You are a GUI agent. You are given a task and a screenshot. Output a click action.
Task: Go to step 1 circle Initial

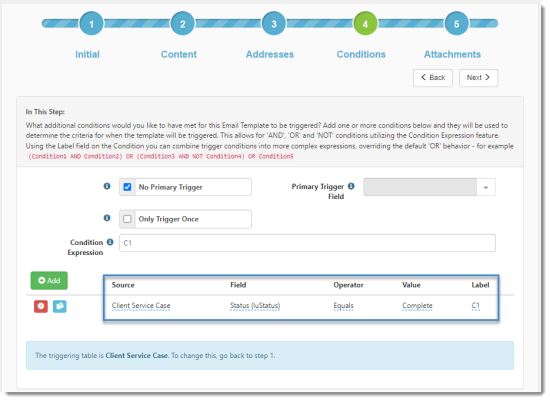click(91, 24)
